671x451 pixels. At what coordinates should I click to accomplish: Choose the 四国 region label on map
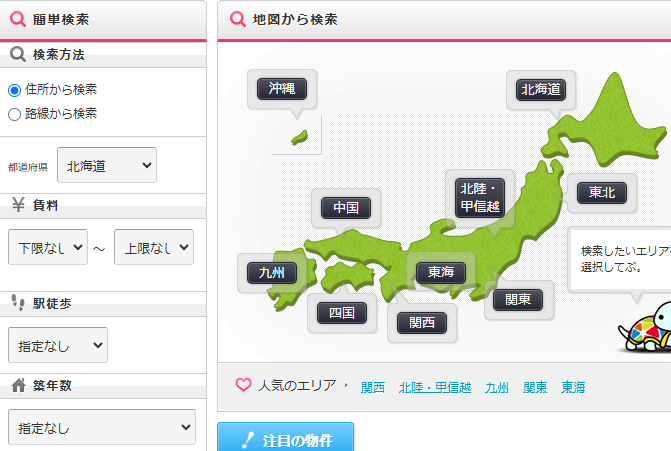point(342,313)
